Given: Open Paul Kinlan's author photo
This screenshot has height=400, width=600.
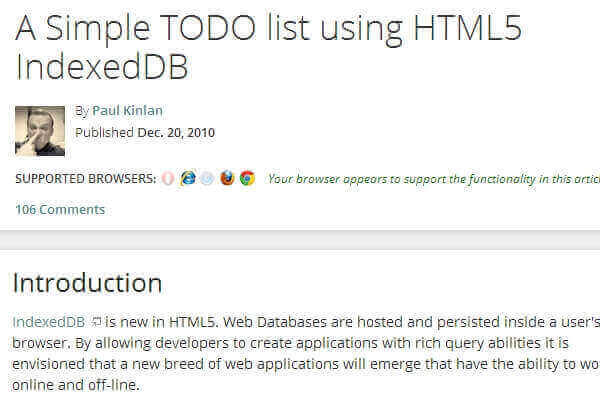Looking at the screenshot, I should pos(40,130).
